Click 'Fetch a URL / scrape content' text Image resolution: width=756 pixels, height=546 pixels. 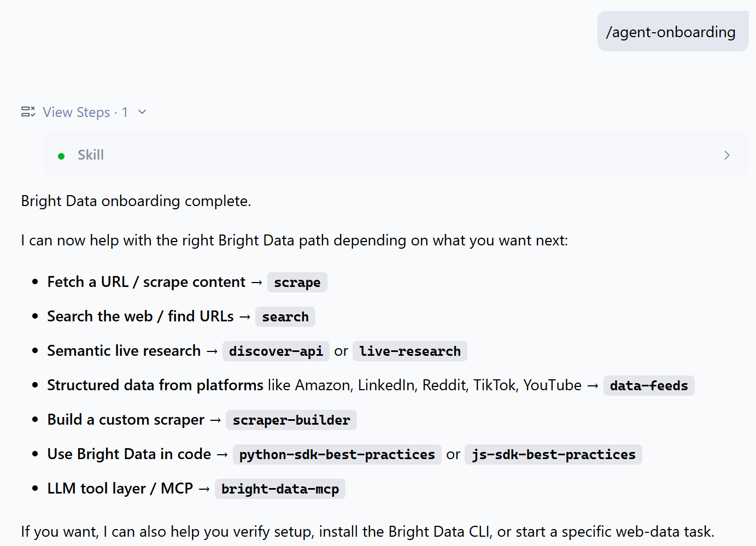146,282
